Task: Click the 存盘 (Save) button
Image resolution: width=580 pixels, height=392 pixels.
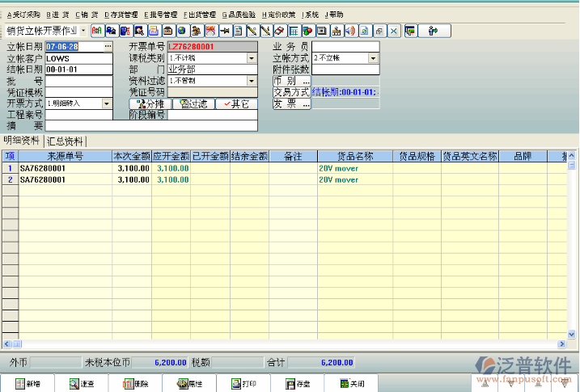Action: coord(297,383)
